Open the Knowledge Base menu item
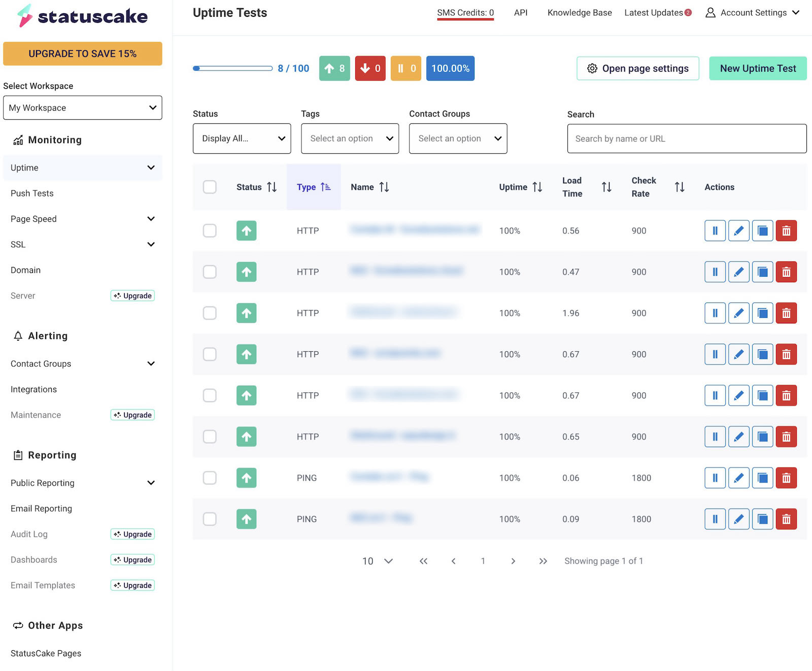This screenshot has width=812, height=671. [x=579, y=13]
